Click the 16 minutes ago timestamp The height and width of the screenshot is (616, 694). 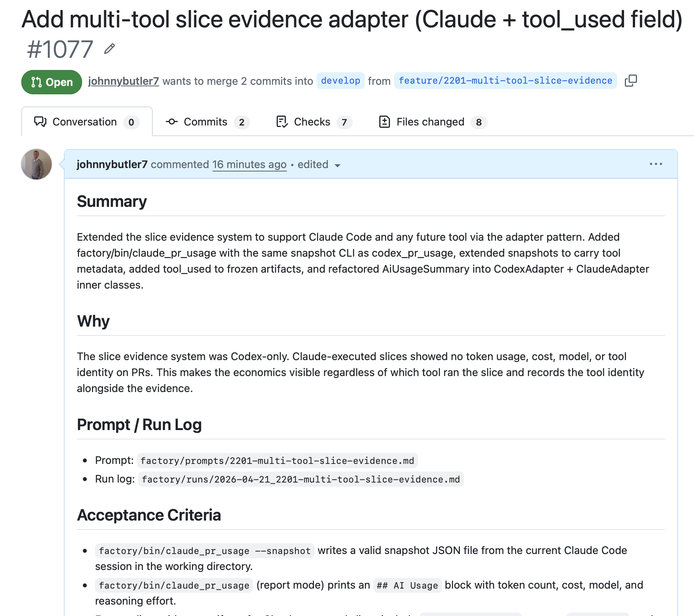coord(249,165)
